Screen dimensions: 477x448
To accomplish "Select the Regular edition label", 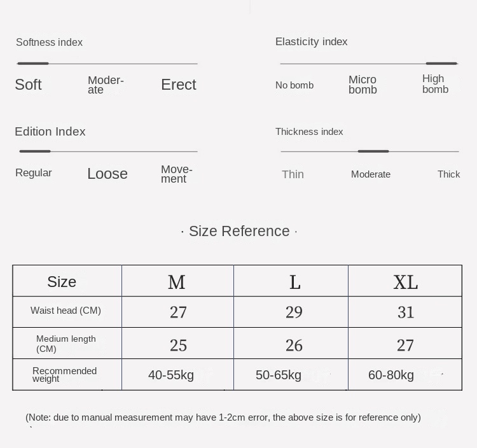I will [x=34, y=173].
